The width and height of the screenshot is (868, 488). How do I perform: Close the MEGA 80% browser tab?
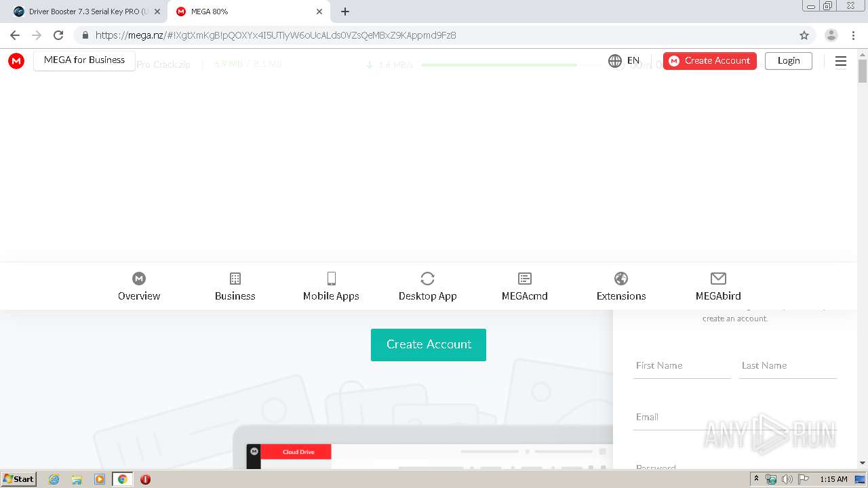point(319,12)
